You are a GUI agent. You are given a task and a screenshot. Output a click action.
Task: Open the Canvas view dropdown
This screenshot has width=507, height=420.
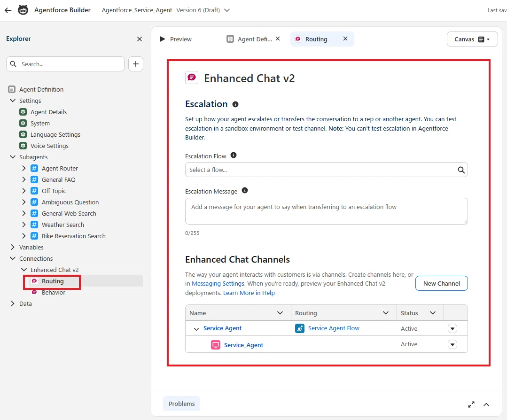pyautogui.click(x=472, y=39)
